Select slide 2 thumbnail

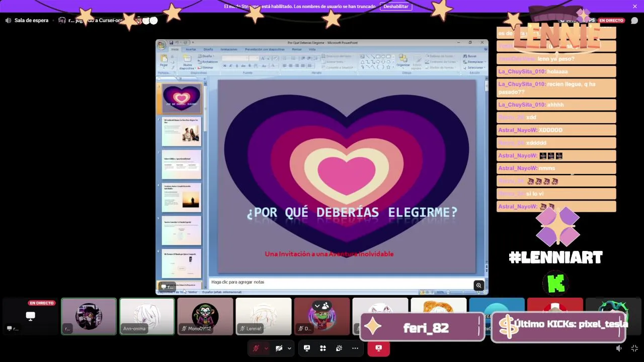[x=182, y=132]
